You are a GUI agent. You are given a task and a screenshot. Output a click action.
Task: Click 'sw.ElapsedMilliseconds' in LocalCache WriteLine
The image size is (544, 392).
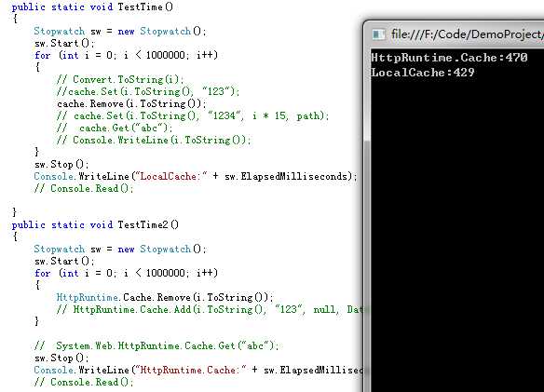(286, 176)
